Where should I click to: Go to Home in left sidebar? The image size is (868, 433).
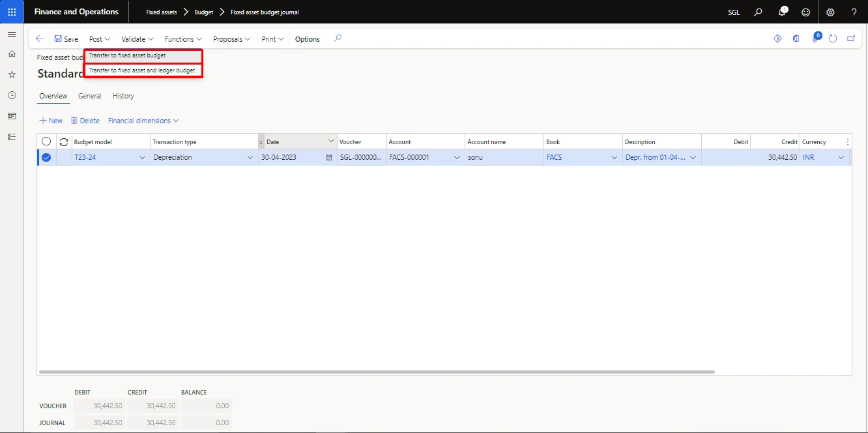coord(12,54)
